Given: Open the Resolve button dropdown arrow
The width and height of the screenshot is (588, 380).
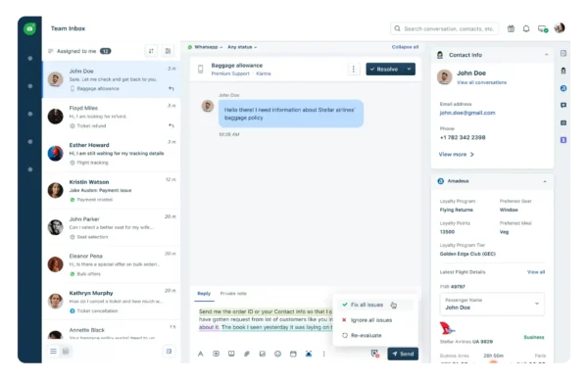Looking at the screenshot, I should (409, 69).
